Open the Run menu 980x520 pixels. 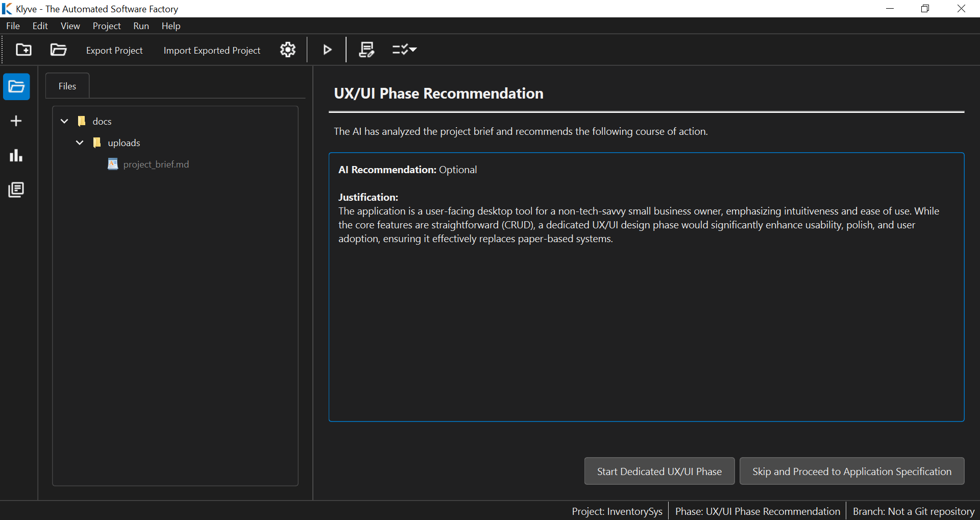pyautogui.click(x=141, y=26)
